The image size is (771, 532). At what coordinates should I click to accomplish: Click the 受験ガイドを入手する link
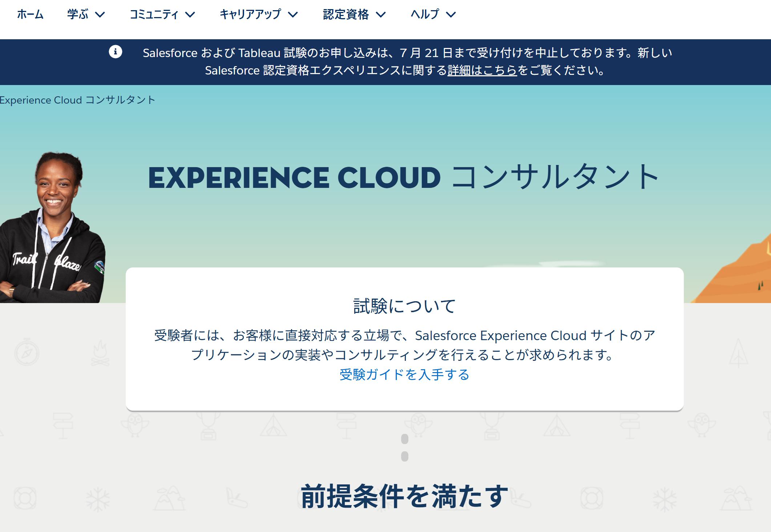[404, 374]
